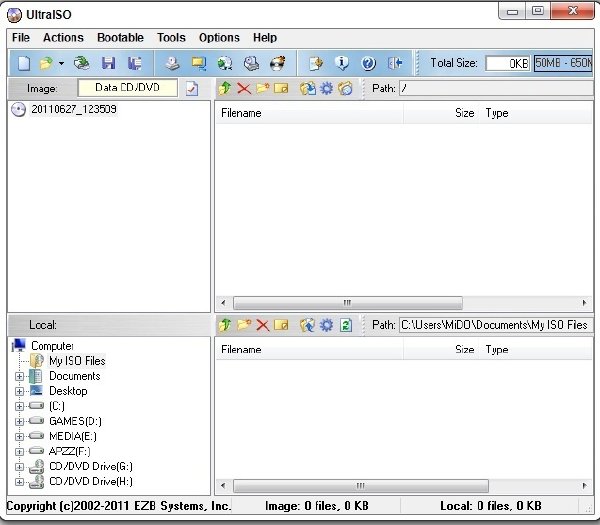
Task: Click the image info (i) icon
Action: click(342, 63)
